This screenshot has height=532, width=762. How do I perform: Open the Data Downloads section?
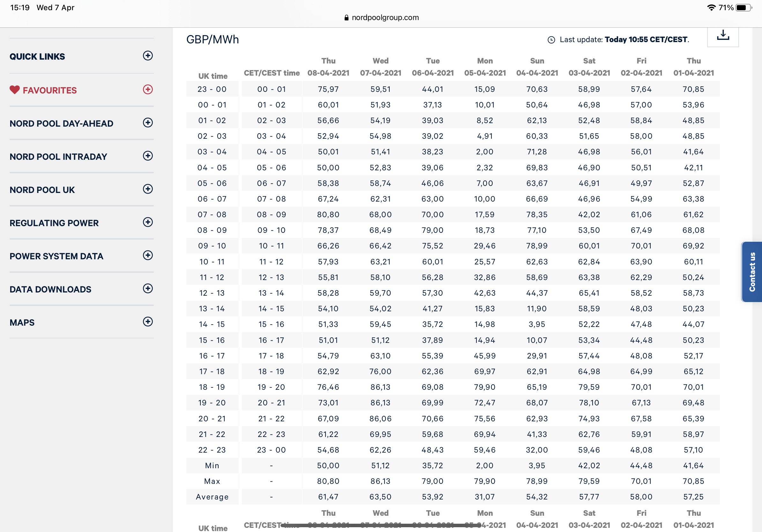50,289
